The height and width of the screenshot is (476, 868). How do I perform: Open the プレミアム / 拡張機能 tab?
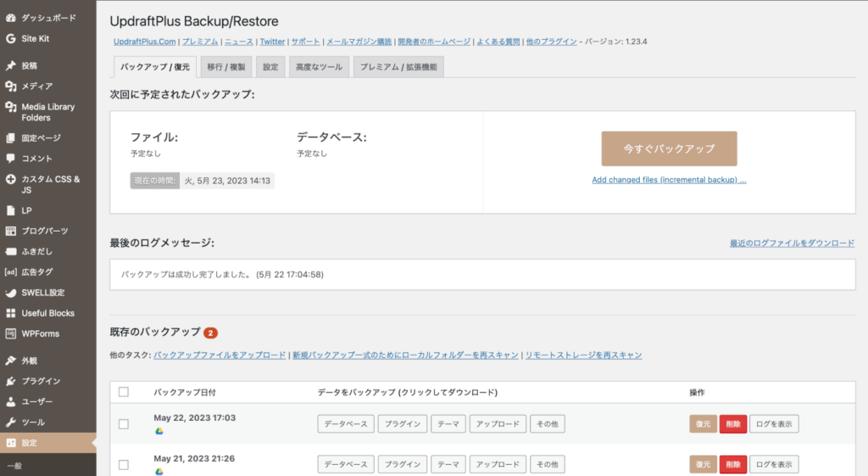(x=398, y=66)
